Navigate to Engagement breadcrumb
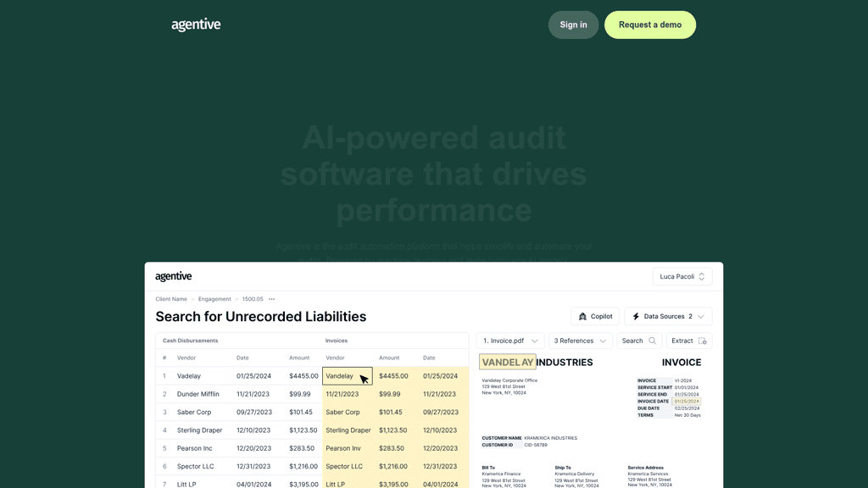868x488 pixels. [214, 299]
